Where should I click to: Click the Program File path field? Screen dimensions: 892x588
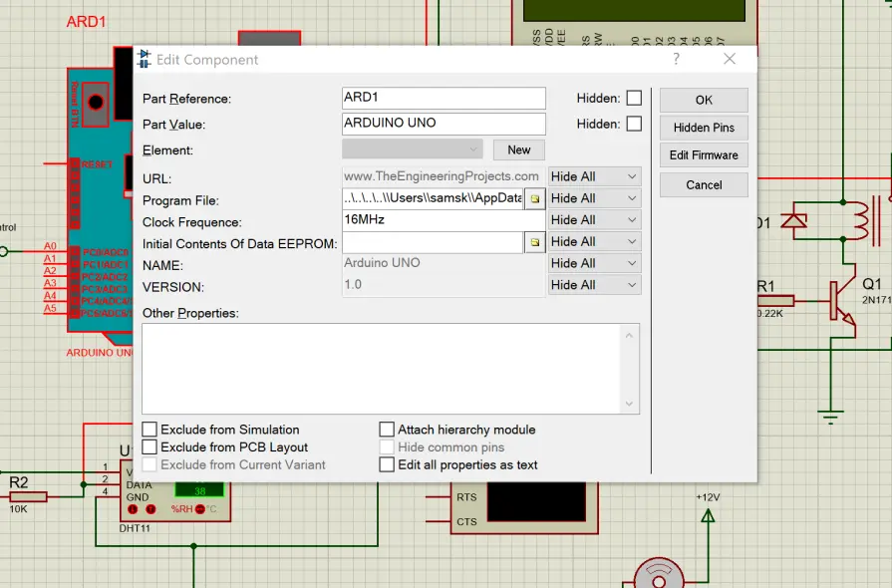pyautogui.click(x=433, y=198)
